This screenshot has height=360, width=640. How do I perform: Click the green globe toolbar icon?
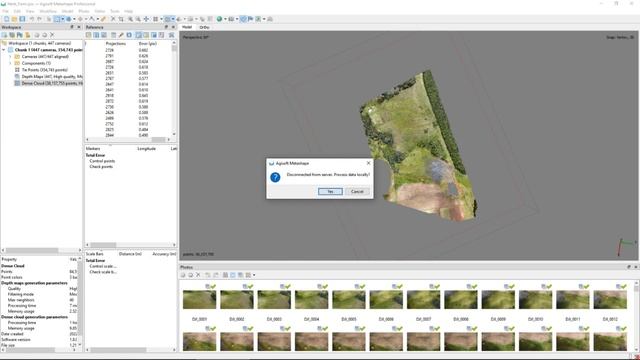point(220,19)
